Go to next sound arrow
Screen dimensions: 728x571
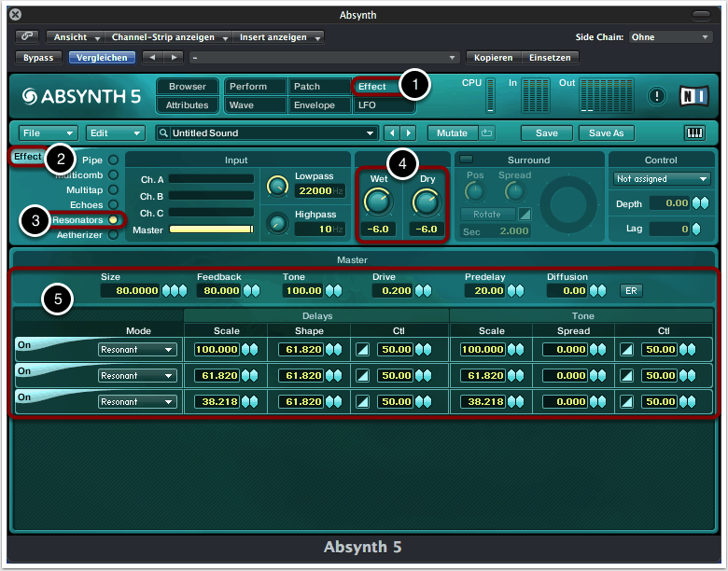coord(409,133)
